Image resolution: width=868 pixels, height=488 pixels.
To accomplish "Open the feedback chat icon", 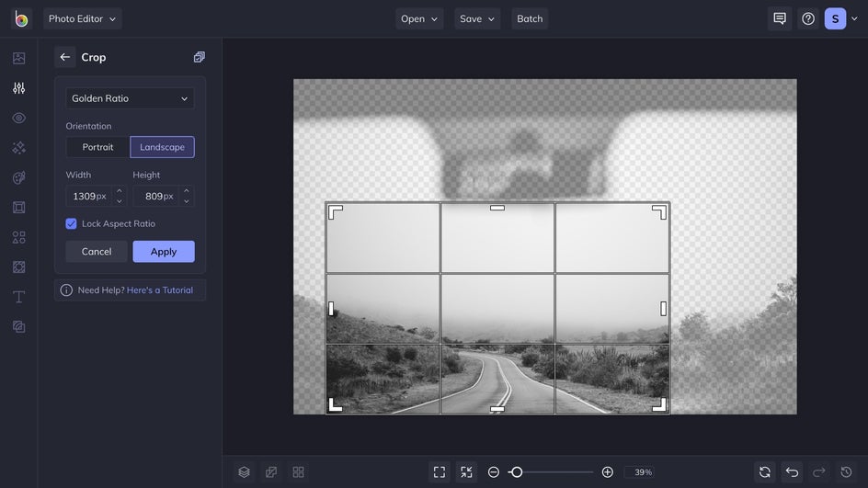I will click(780, 18).
